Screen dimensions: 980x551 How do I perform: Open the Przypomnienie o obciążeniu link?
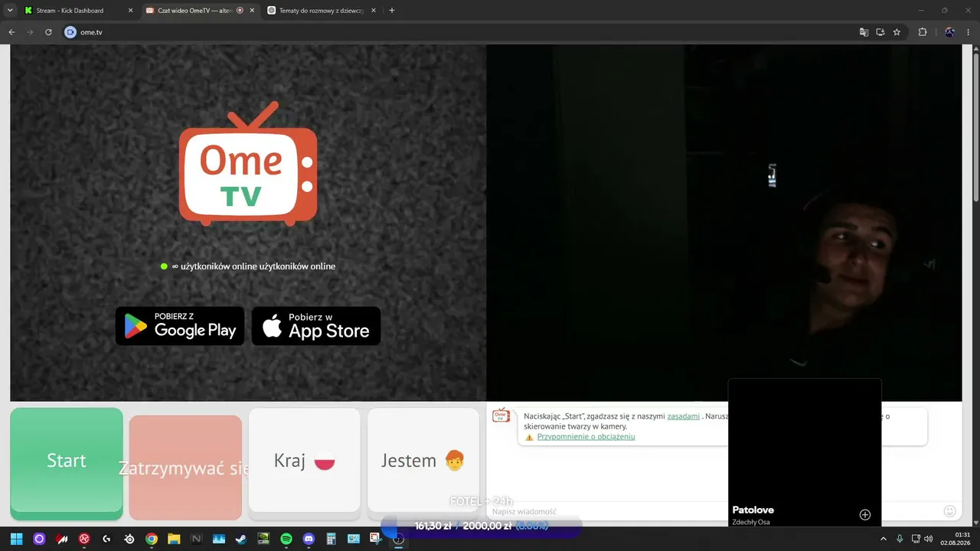coord(586,437)
